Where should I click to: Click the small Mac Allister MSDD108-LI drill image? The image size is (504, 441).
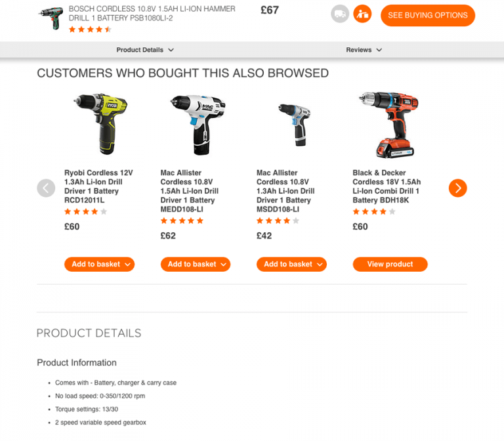(295, 125)
